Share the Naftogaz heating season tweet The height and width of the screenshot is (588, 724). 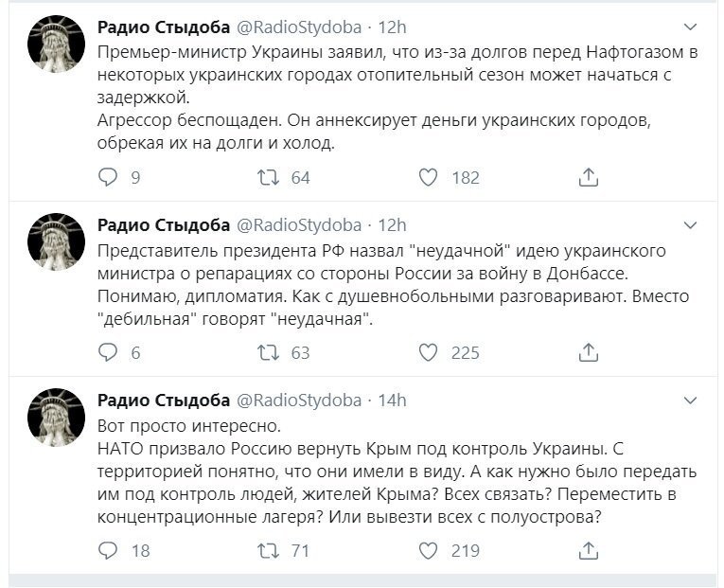point(589,177)
